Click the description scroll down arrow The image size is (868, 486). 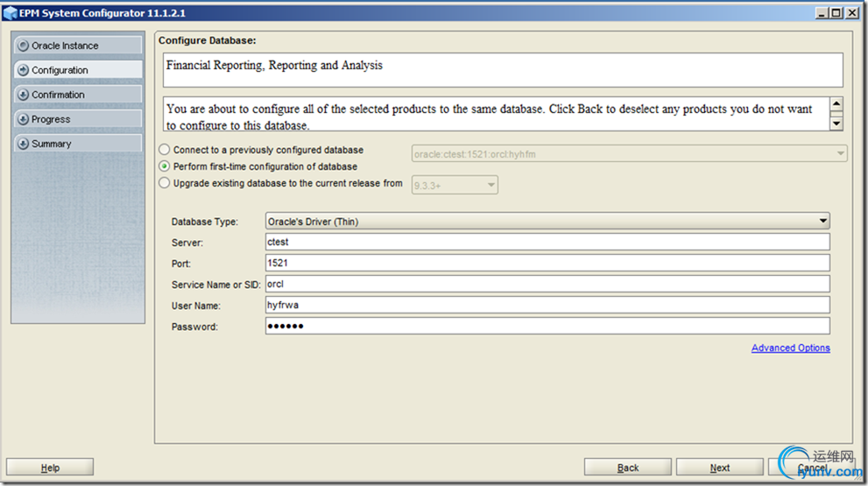tap(836, 123)
